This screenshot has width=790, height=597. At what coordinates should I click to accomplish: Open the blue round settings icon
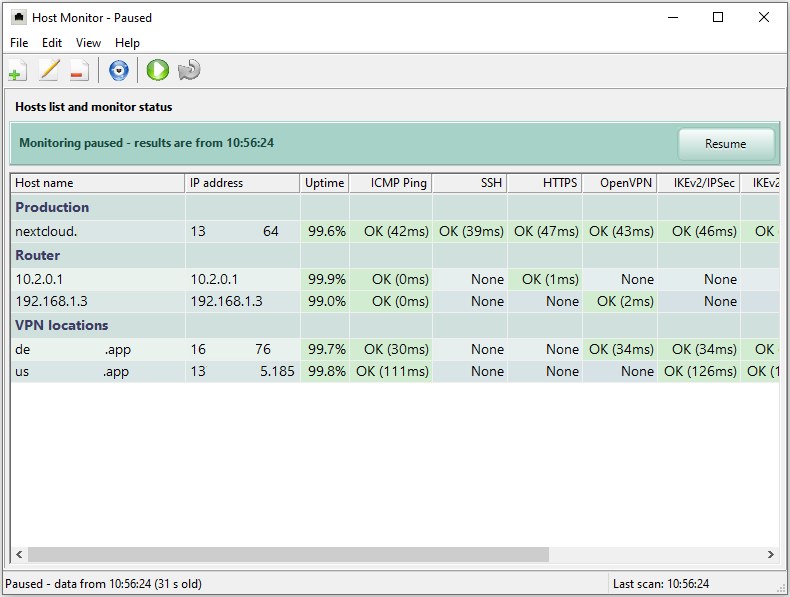coord(119,70)
